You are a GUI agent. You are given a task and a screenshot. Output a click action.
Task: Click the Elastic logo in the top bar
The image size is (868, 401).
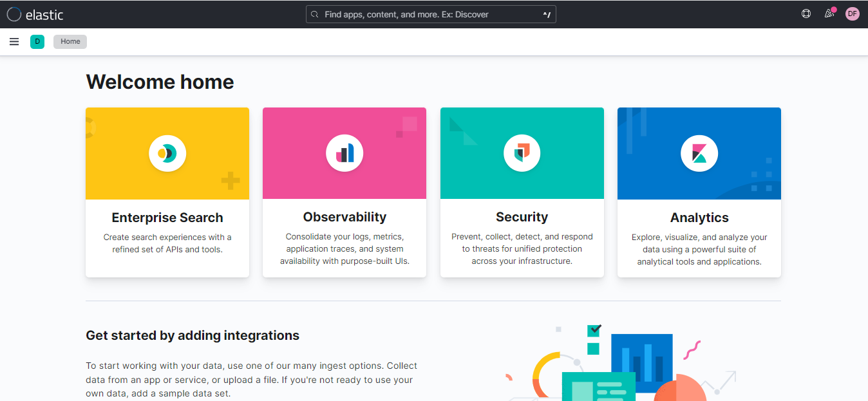(x=35, y=14)
